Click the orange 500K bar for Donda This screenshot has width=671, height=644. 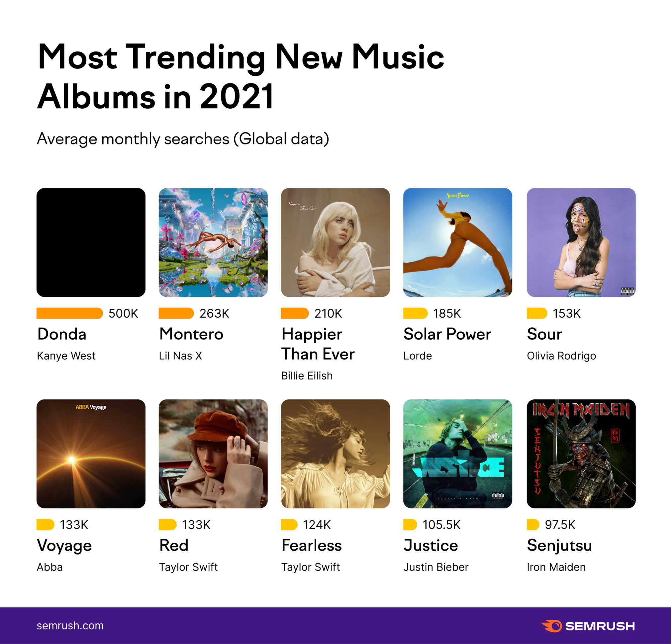[x=69, y=313]
